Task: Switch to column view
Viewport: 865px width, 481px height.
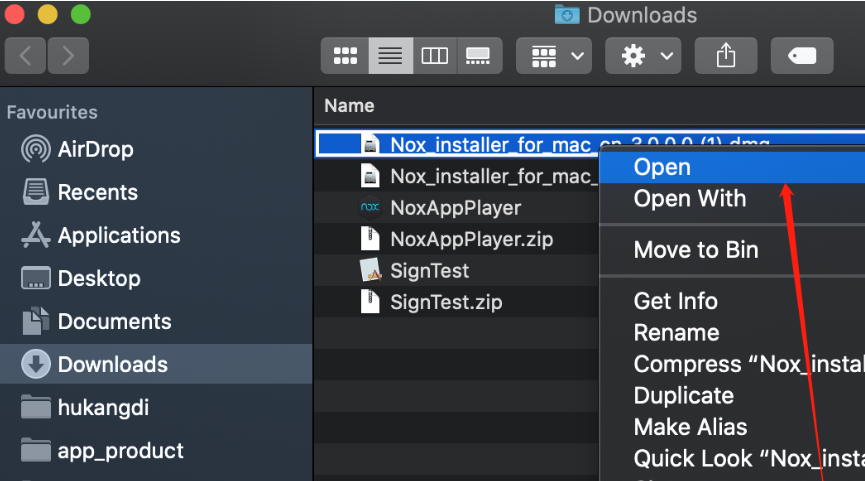Action: 435,56
